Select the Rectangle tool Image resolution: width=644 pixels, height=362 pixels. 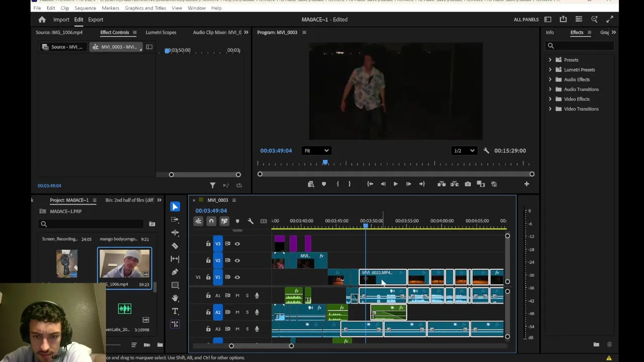175,285
